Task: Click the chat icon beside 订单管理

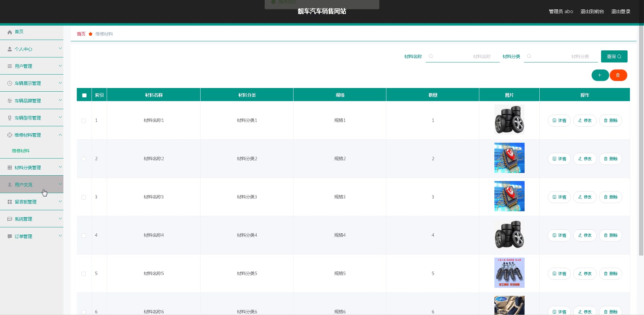Action: point(10,236)
